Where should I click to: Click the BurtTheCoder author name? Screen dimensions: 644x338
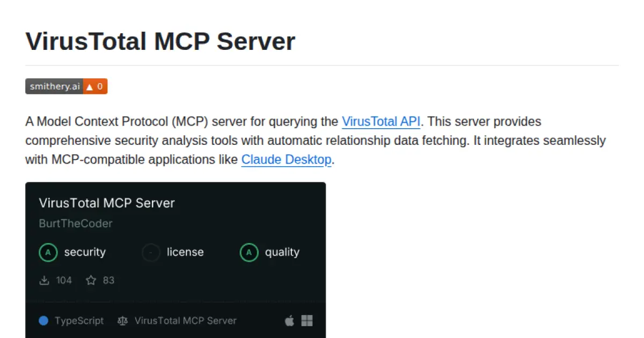pyautogui.click(x=76, y=223)
